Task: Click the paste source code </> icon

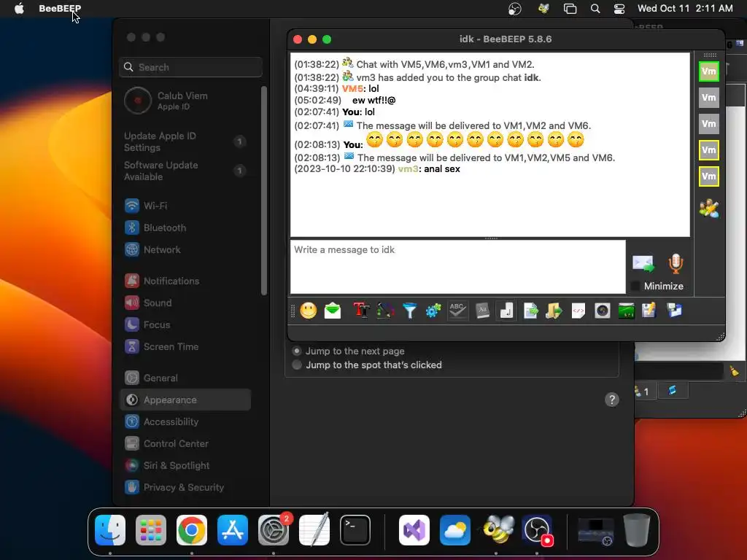Action: point(578,311)
